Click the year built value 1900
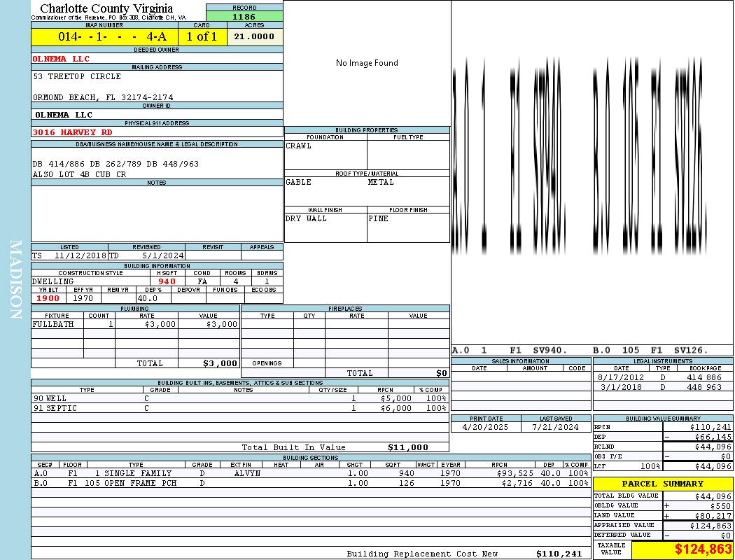The height and width of the screenshot is (560, 735). pyautogui.click(x=48, y=298)
